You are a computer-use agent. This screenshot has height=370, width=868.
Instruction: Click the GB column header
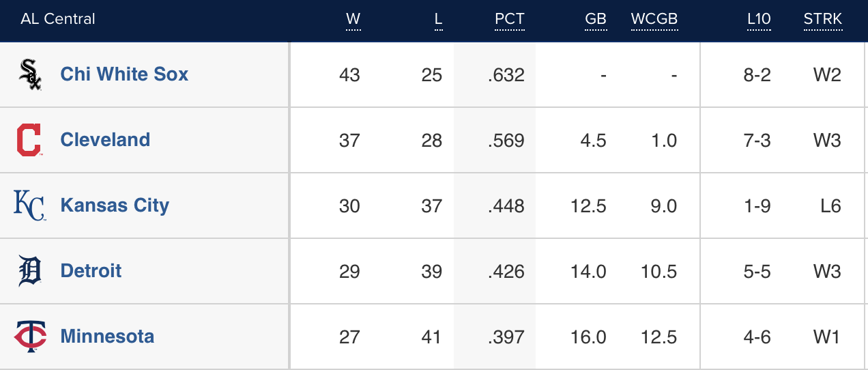tap(596, 19)
